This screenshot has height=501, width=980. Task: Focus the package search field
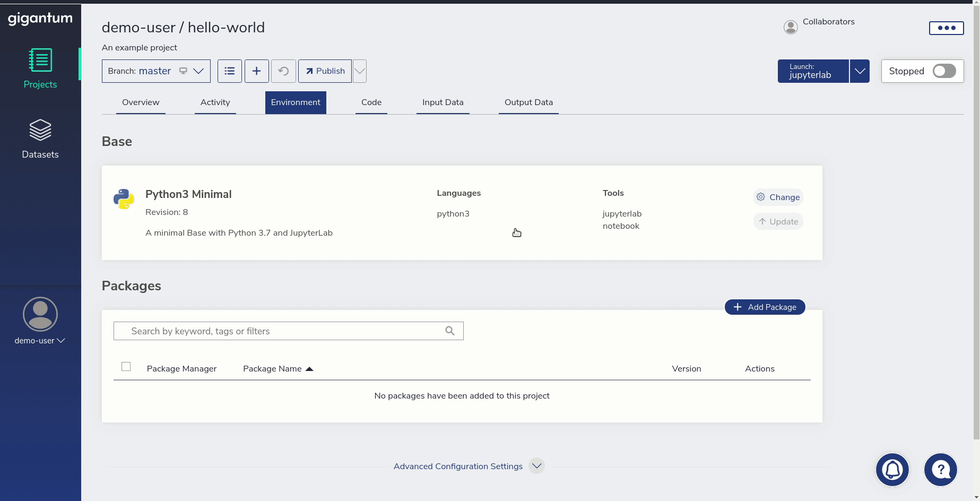pyautogui.click(x=289, y=331)
